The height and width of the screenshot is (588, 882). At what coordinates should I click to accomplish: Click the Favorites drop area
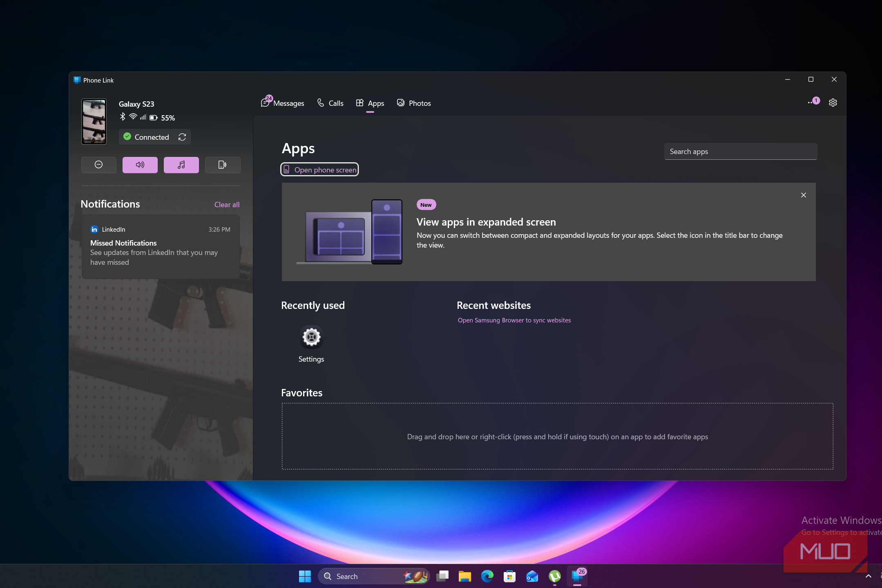557,436
